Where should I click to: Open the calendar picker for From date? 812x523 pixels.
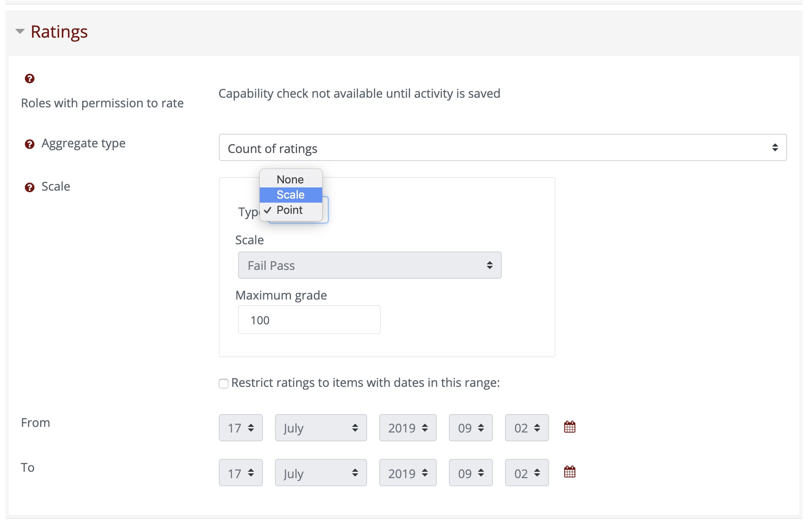pos(570,427)
